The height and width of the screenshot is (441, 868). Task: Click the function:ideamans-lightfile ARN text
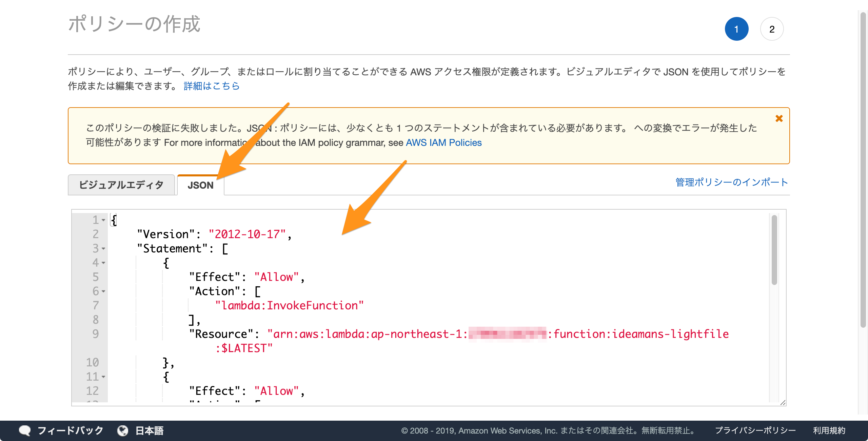(641, 334)
